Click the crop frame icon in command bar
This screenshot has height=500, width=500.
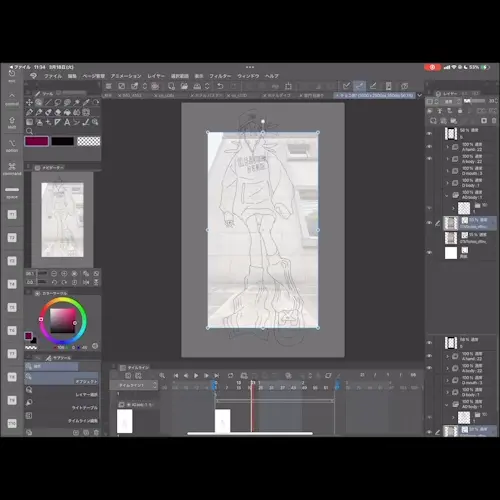(x=288, y=86)
